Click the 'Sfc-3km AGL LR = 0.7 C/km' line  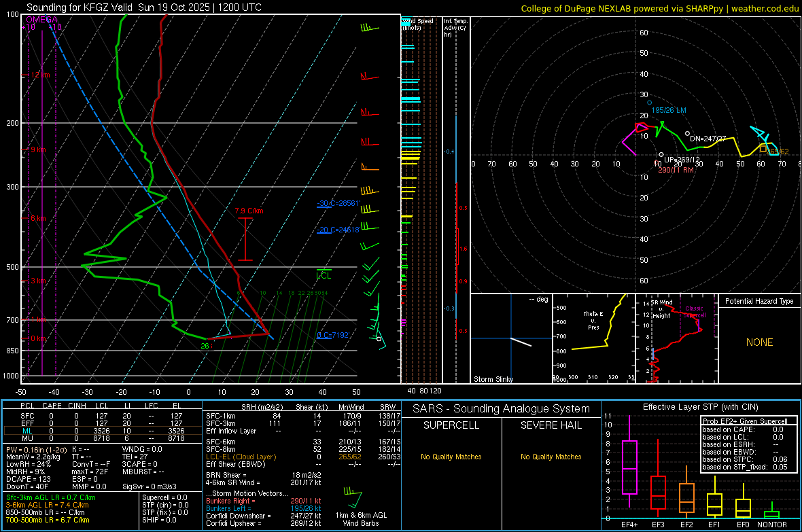51,497
